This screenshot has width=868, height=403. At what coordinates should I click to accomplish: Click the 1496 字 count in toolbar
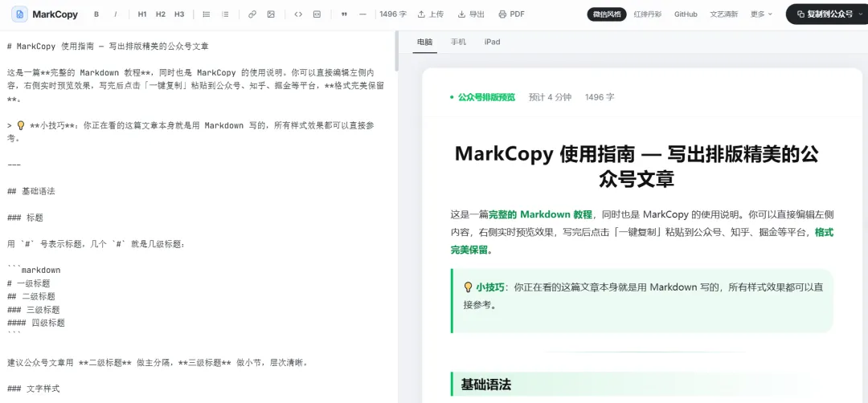click(x=392, y=14)
